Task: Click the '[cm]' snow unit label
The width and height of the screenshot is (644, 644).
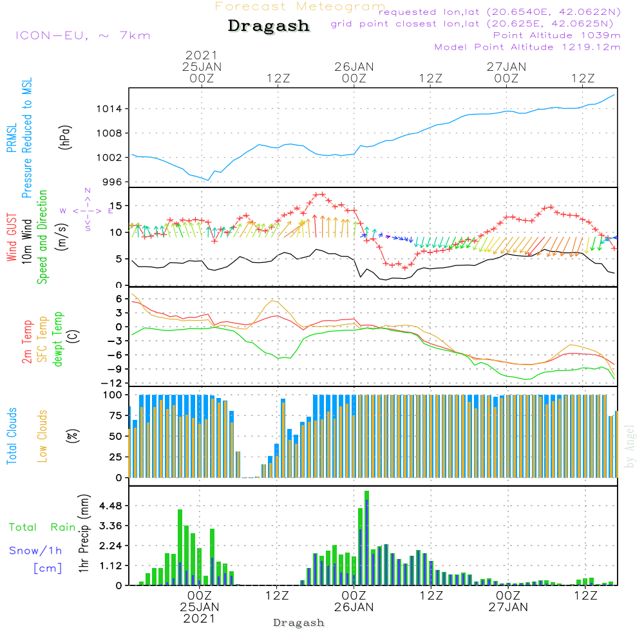Action: click(x=48, y=568)
